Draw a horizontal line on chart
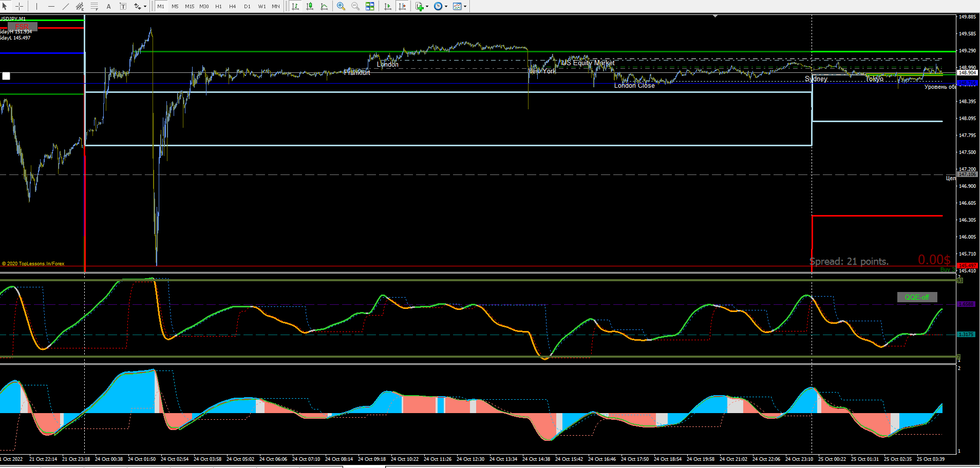This screenshot has width=980, height=468. 51,6
